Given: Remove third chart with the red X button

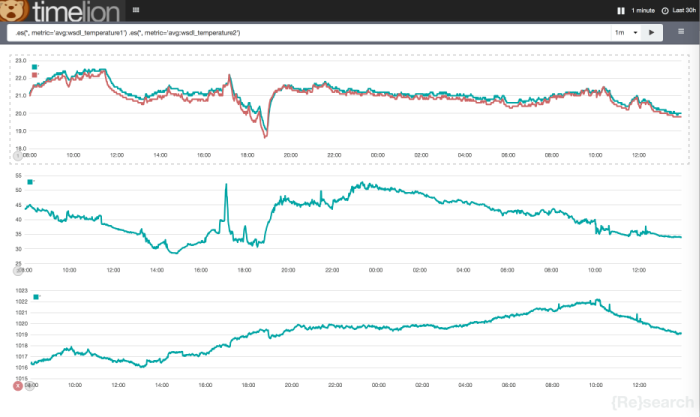Looking at the screenshot, I should tap(17, 386).
